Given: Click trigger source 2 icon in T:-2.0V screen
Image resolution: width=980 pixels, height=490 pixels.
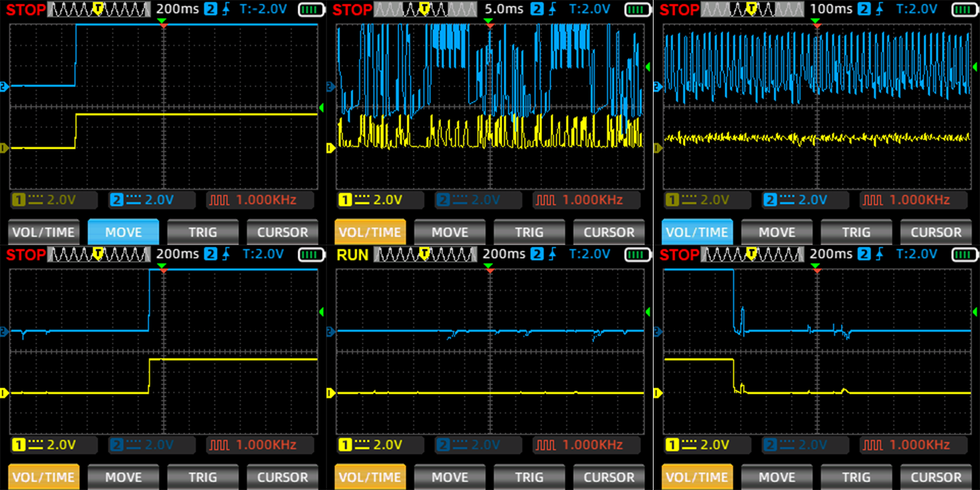Looking at the screenshot, I should click(x=211, y=9).
